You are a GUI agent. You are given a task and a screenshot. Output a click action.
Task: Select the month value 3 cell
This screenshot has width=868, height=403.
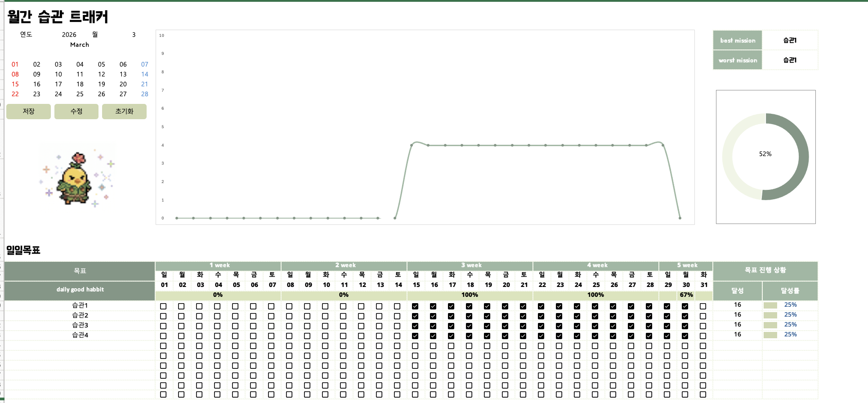coord(134,35)
